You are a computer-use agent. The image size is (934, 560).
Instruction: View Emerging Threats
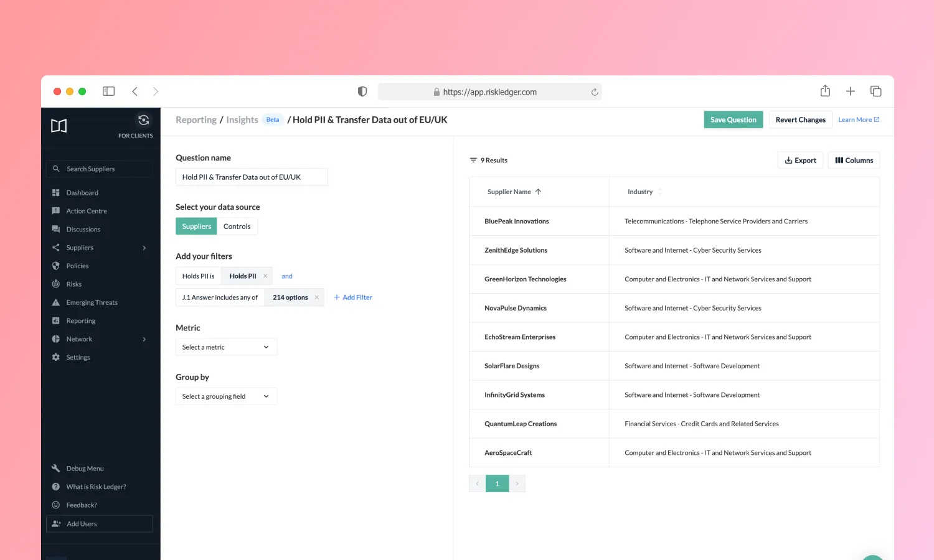(92, 302)
